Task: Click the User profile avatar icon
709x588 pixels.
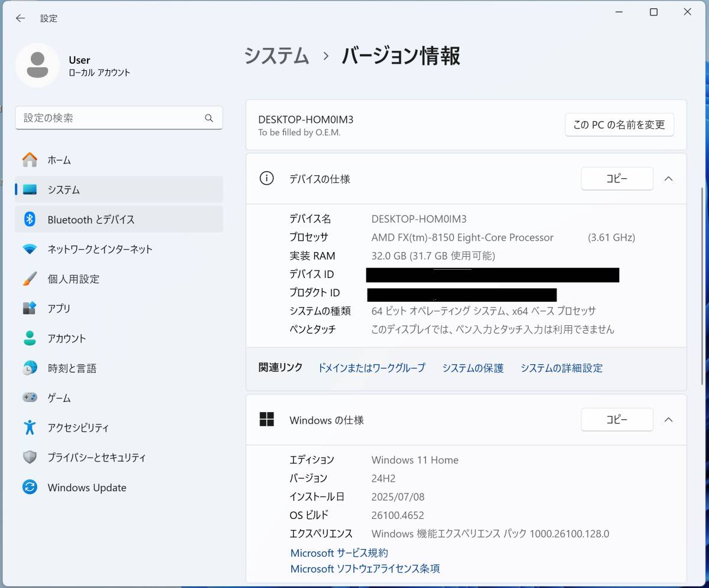Action: pyautogui.click(x=38, y=66)
